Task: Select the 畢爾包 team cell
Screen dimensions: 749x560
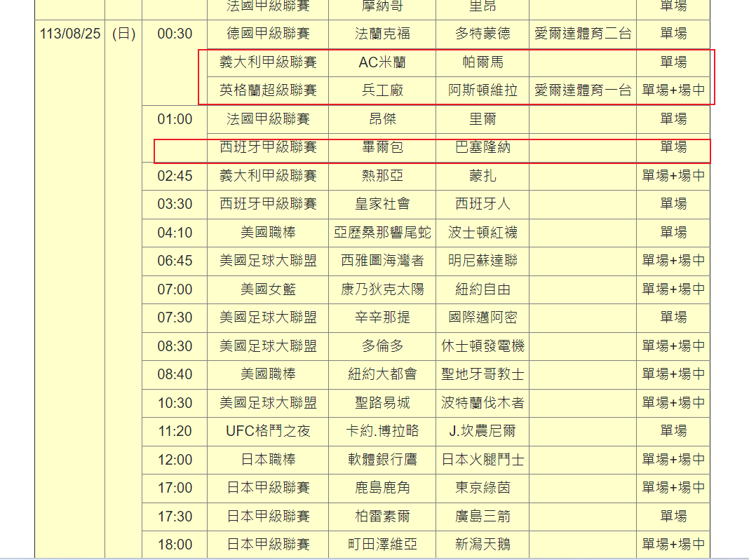Action: click(382, 147)
